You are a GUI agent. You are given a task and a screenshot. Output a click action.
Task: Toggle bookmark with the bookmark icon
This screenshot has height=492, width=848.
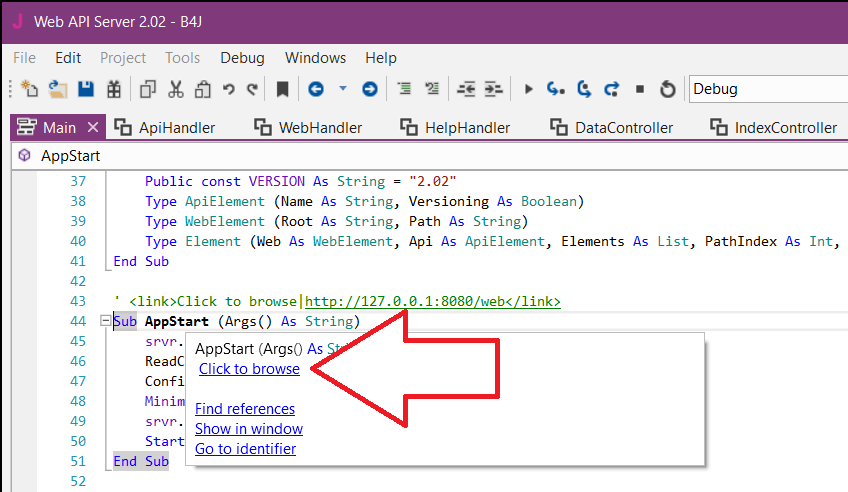[282, 89]
